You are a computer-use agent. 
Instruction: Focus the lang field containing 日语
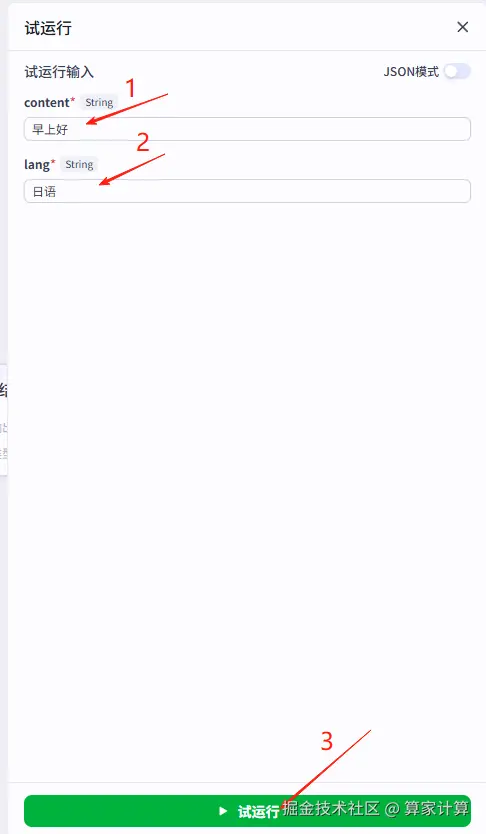pyautogui.click(x=247, y=191)
